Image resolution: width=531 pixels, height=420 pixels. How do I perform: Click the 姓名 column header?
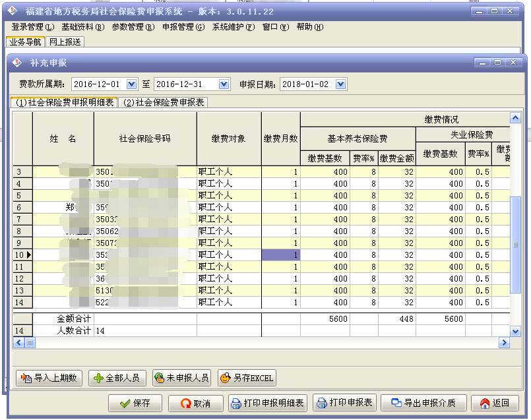63,138
